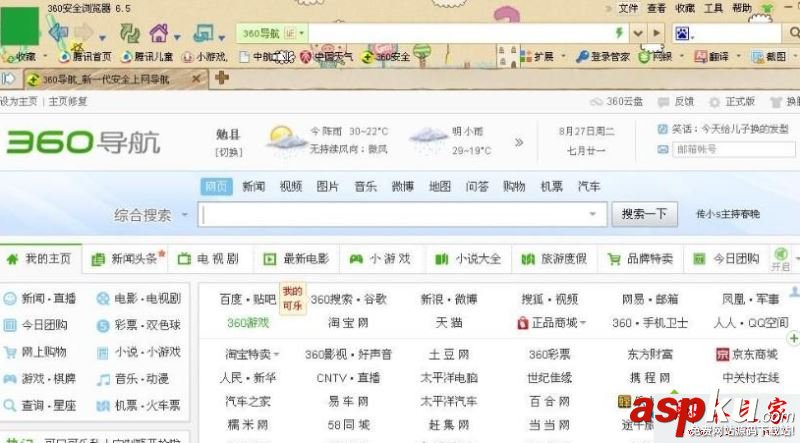Open the dropdown next to home icon
This screenshot has height=443, width=800.
(x=177, y=37)
